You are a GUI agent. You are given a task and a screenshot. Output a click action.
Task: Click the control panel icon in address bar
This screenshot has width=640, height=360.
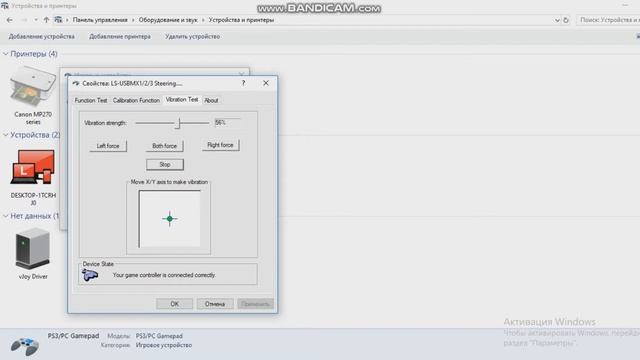click(58, 20)
